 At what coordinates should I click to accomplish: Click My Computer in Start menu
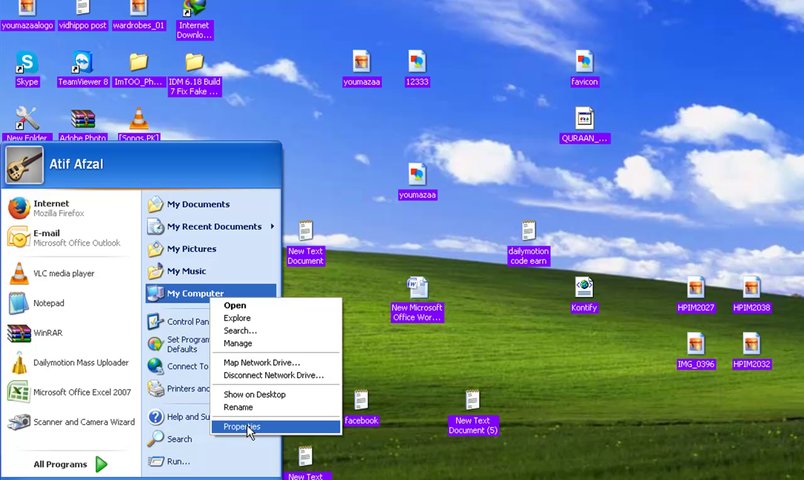211,293
